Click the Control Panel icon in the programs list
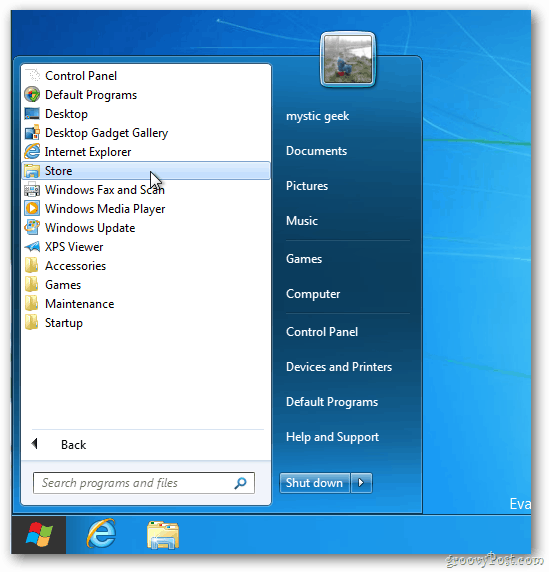The width and height of the screenshot is (549, 572). point(32,76)
